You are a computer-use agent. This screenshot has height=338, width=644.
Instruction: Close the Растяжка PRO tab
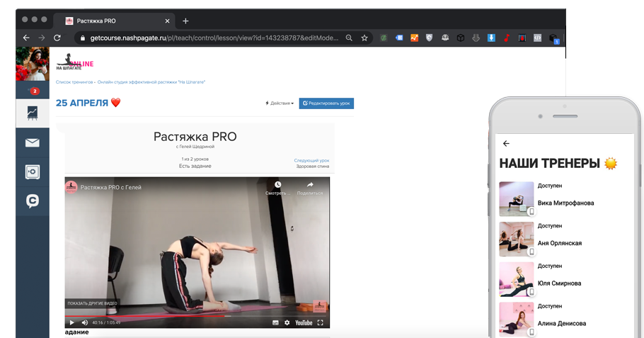click(167, 21)
